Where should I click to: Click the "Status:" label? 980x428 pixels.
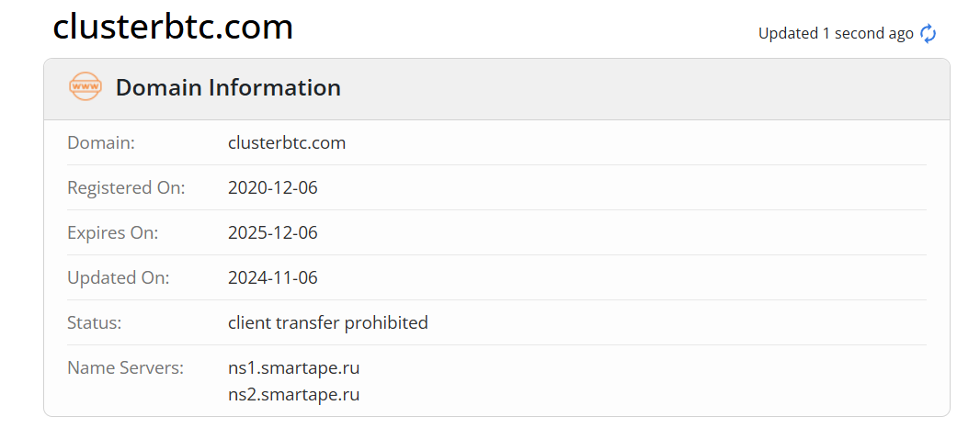pos(95,323)
